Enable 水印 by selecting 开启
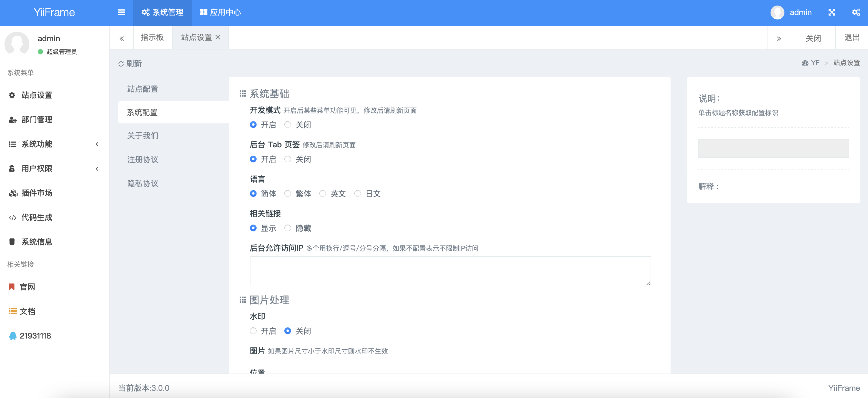The width and height of the screenshot is (868, 398). pos(253,331)
